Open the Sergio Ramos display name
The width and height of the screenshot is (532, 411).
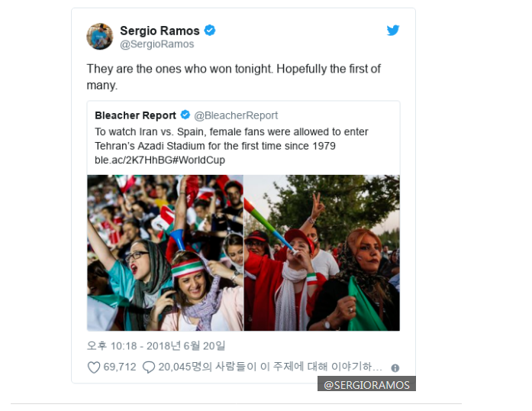[x=160, y=31]
